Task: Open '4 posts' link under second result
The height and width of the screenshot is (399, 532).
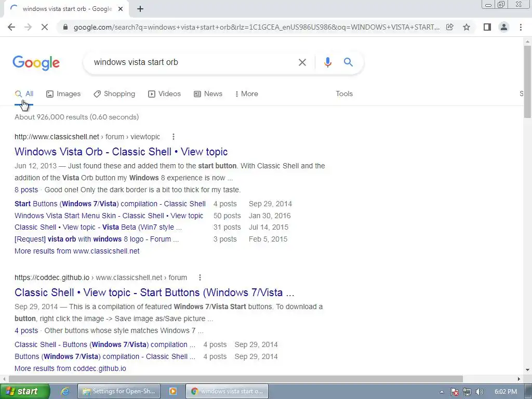Action: (x=26, y=330)
